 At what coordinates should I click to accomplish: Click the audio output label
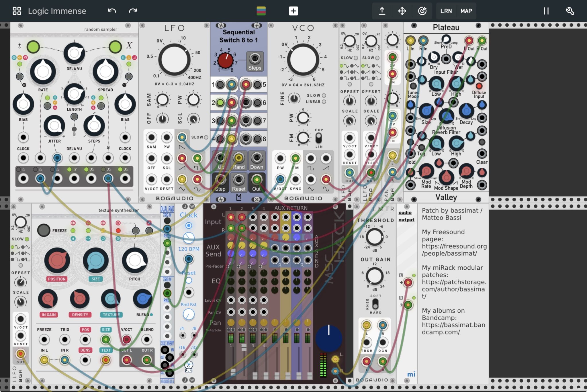click(x=406, y=216)
